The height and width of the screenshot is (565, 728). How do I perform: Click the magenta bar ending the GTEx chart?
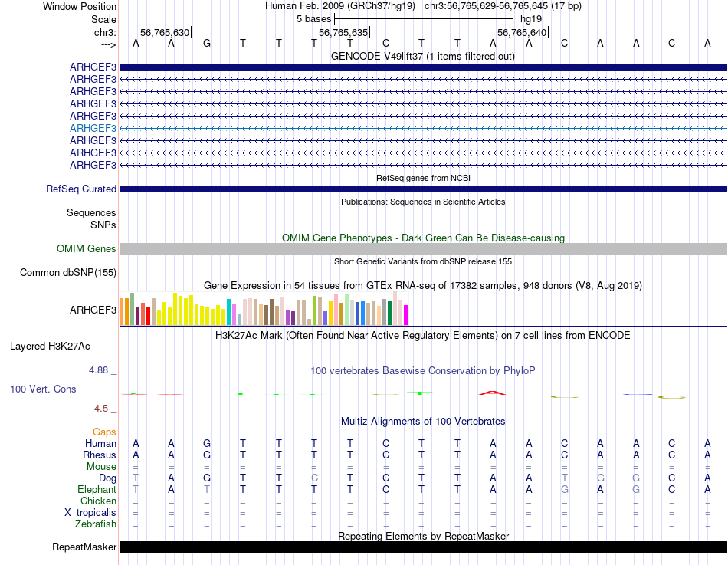point(406,315)
